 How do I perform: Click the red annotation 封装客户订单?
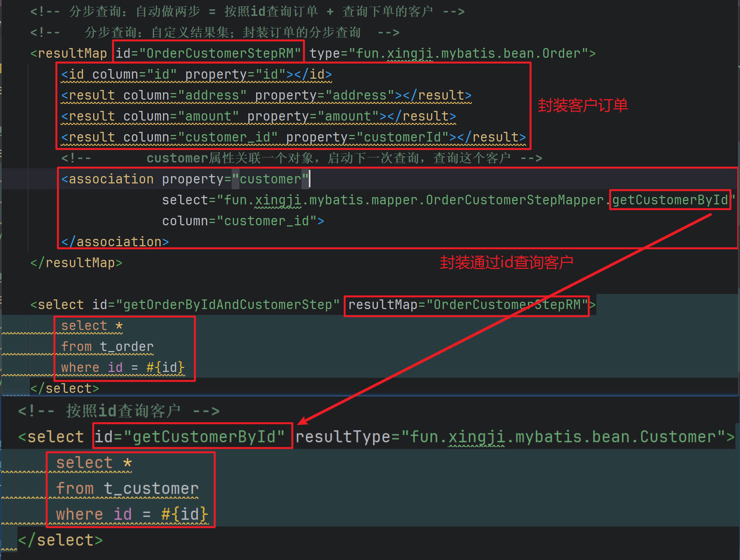pyautogui.click(x=582, y=105)
